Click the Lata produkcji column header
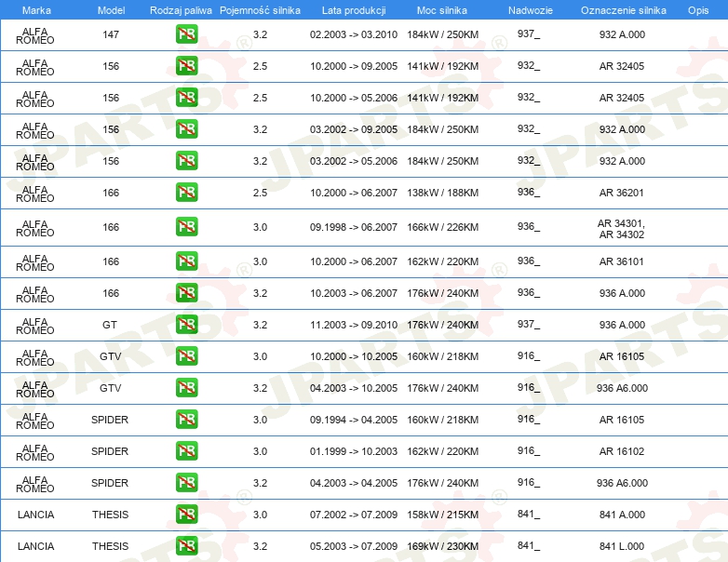The image size is (728, 562). 354,10
